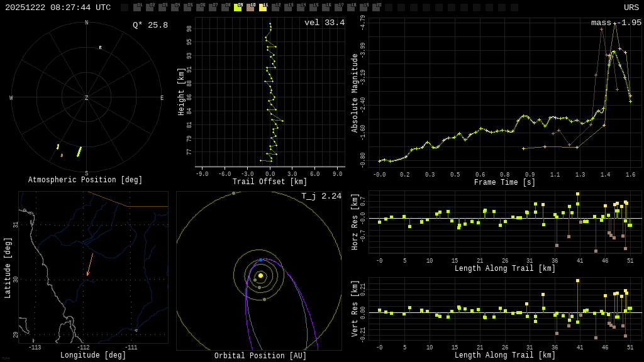Screen dimensions: 644x362
Task: Toggle station 10 brown indicator
Action: coord(250,8)
